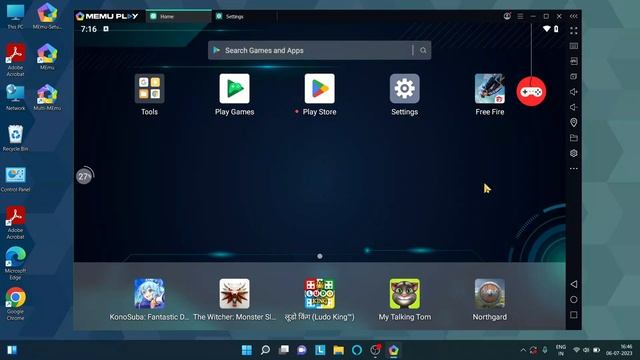The height and width of the screenshot is (360, 640).
Task: Launch the Northgard game
Action: pyautogui.click(x=490, y=293)
